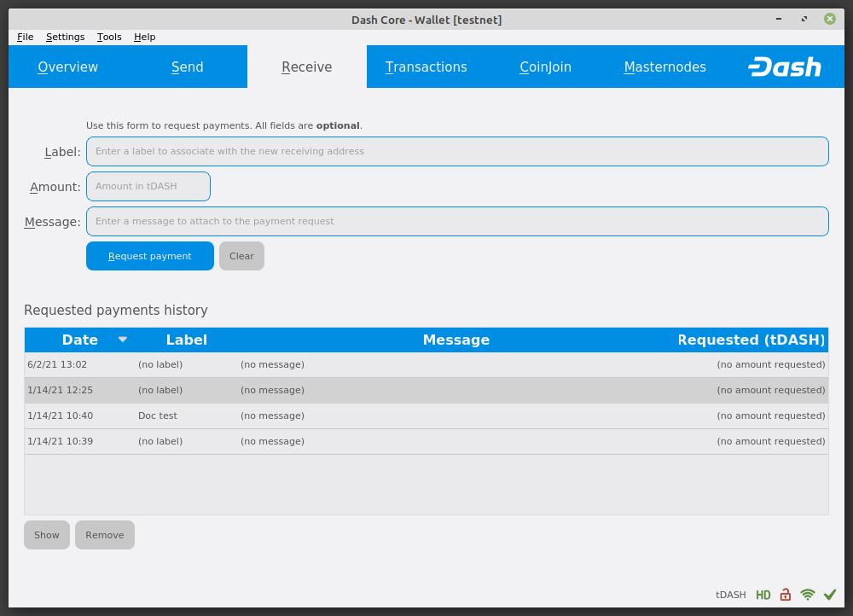The image size is (853, 616).
Task: Click the red unlocked padlock icon
Action: [x=785, y=594]
